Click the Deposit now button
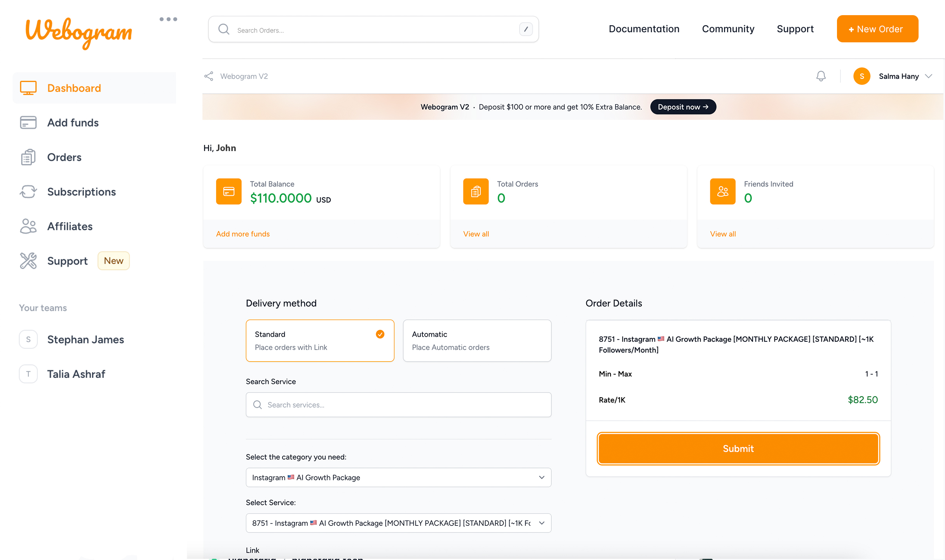The width and height of the screenshot is (945, 560). pyautogui.click(x=683, y=107)
